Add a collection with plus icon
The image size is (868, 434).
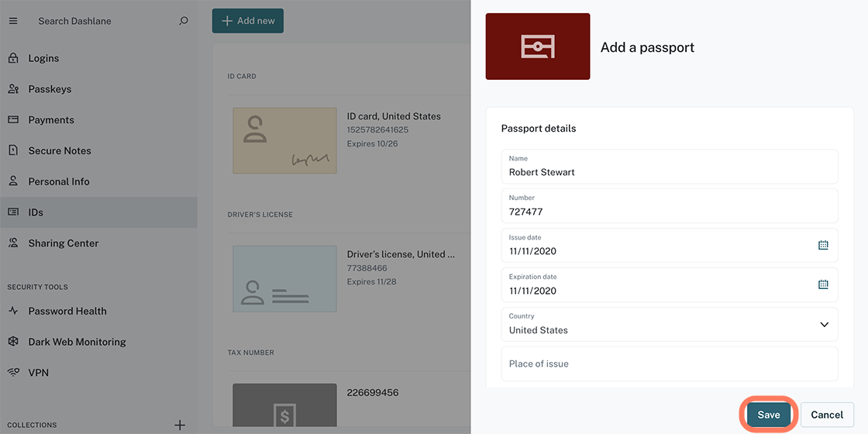click(x=180, y=425)
